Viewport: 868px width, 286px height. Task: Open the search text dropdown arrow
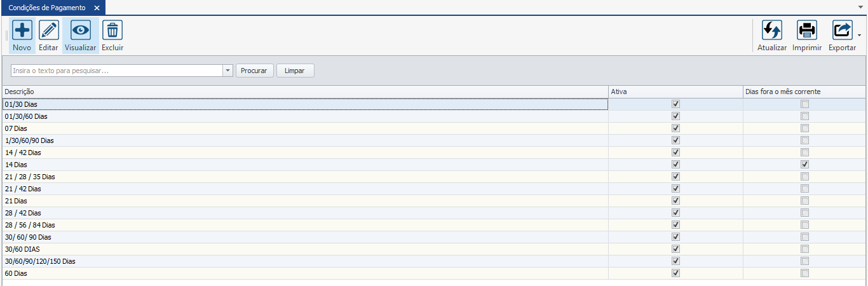(228, 71)
